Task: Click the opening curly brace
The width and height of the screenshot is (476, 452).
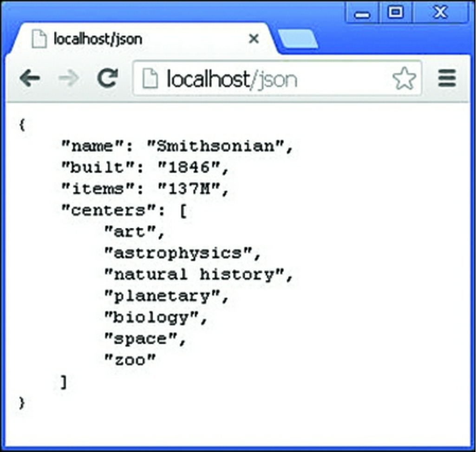Action: [x=22, y=125]
